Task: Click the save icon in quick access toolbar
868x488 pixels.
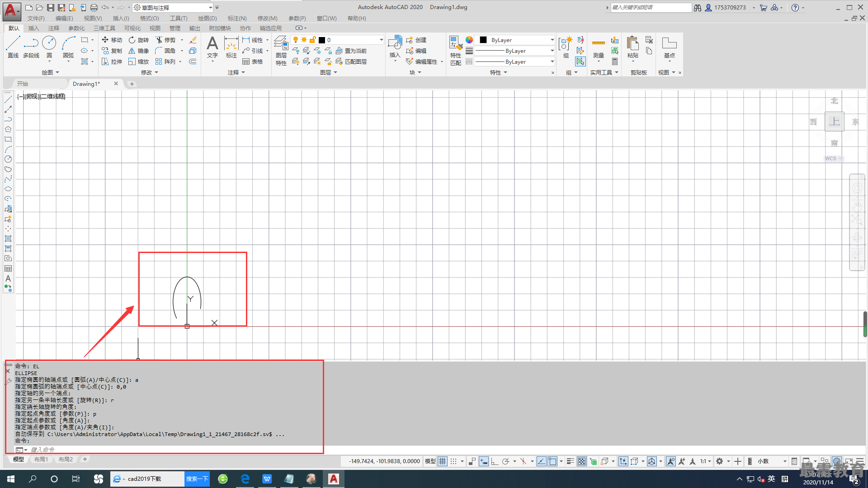Action: [x=50, y=8]
